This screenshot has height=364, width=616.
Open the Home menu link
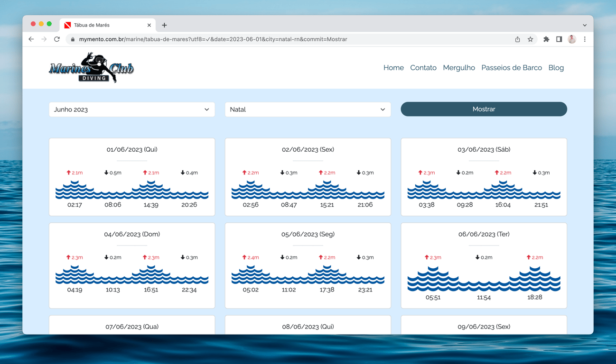click(x=393, y=68)
